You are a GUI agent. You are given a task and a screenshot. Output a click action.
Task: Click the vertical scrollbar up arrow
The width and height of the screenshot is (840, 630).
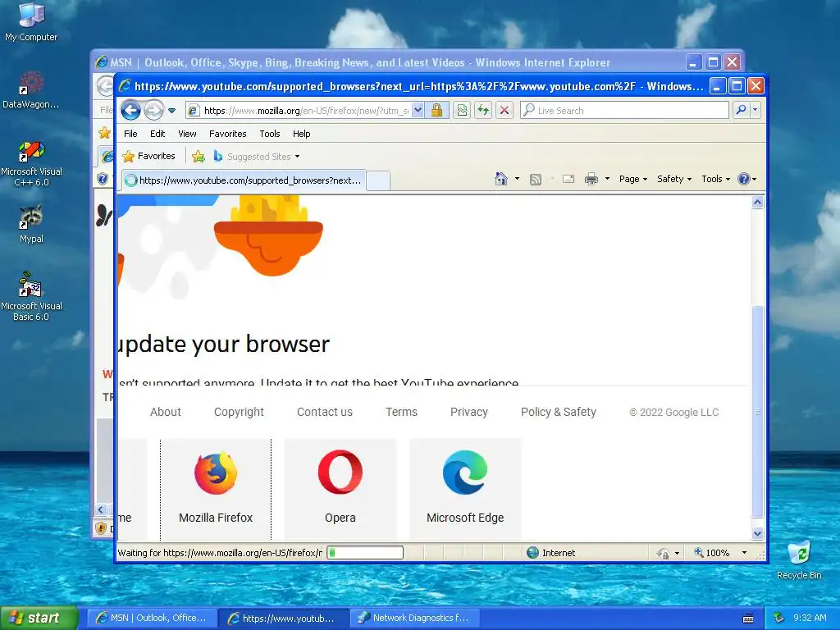(757, 203)
